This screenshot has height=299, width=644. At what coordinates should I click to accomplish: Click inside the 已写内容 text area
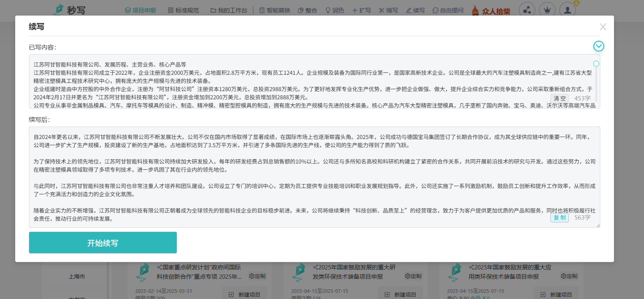[314, 81]
